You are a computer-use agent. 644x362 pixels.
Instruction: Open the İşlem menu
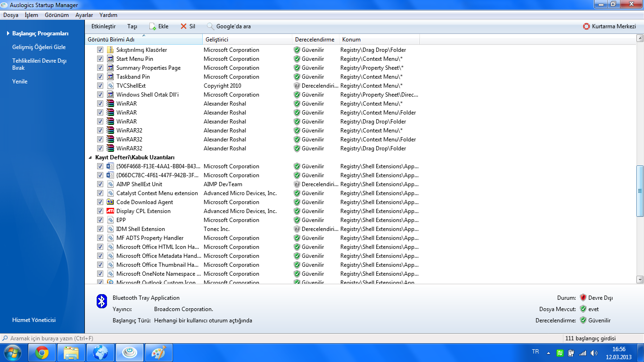click(31, 15)
